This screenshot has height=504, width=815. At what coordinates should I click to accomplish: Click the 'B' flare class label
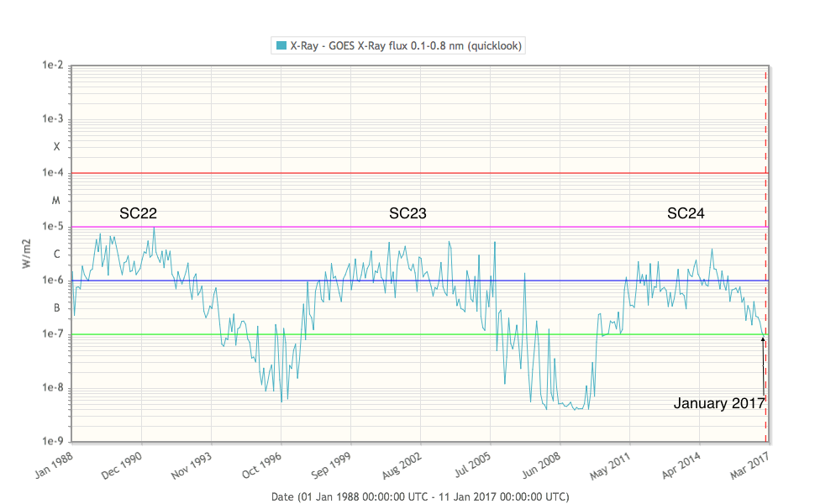pyautogui.click(x=56, y=308)
